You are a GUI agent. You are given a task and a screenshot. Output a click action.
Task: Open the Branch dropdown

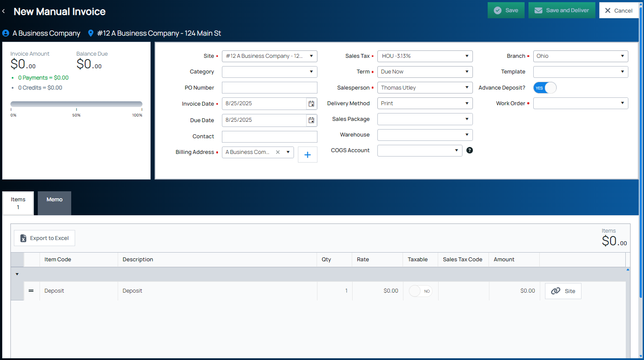coord(581,56)
